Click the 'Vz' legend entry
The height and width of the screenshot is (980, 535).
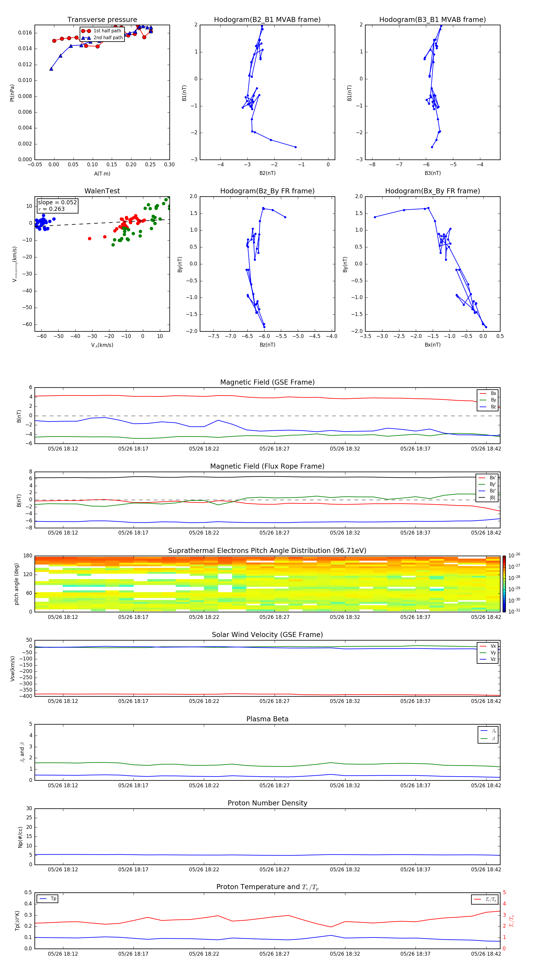coord(488,659)
